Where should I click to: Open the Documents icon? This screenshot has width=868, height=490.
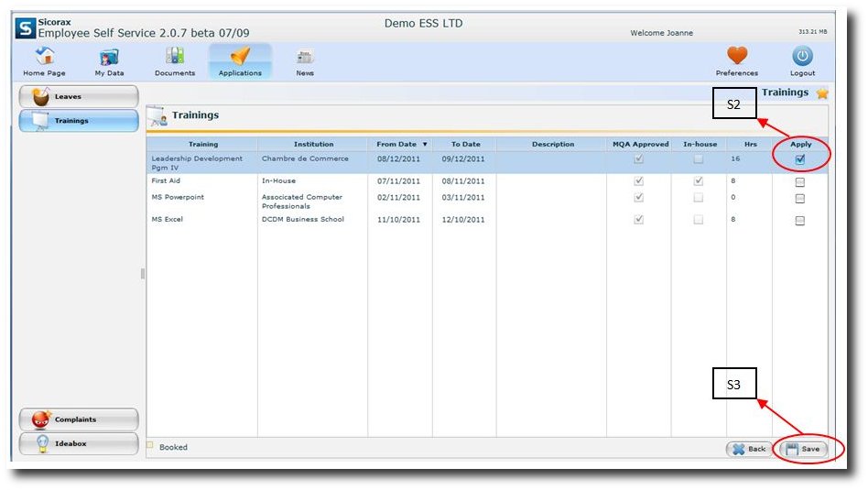[174, 57]
